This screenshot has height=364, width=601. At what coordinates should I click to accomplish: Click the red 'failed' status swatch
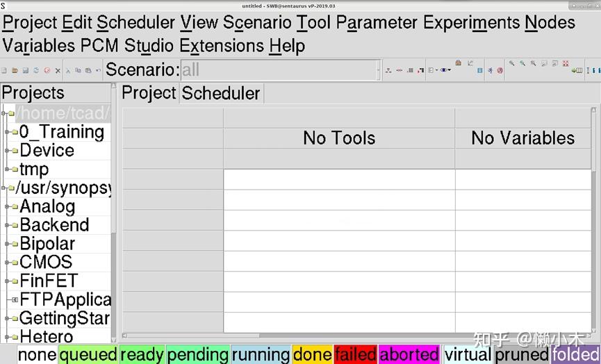355,355
